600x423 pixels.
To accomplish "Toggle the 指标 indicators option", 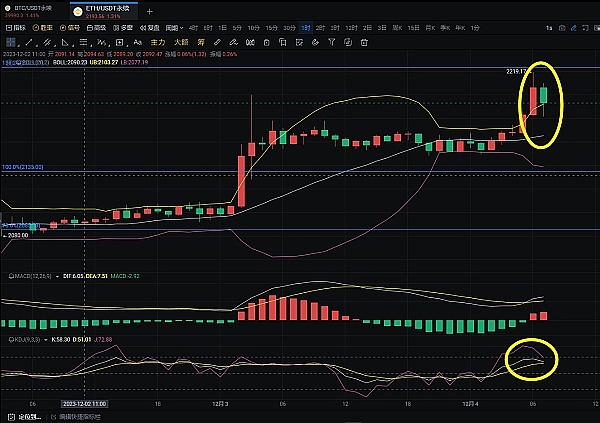I will point(16,29).
